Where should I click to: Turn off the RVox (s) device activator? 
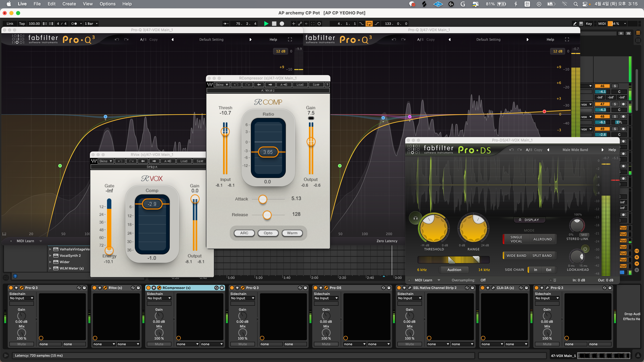point(94,288)
